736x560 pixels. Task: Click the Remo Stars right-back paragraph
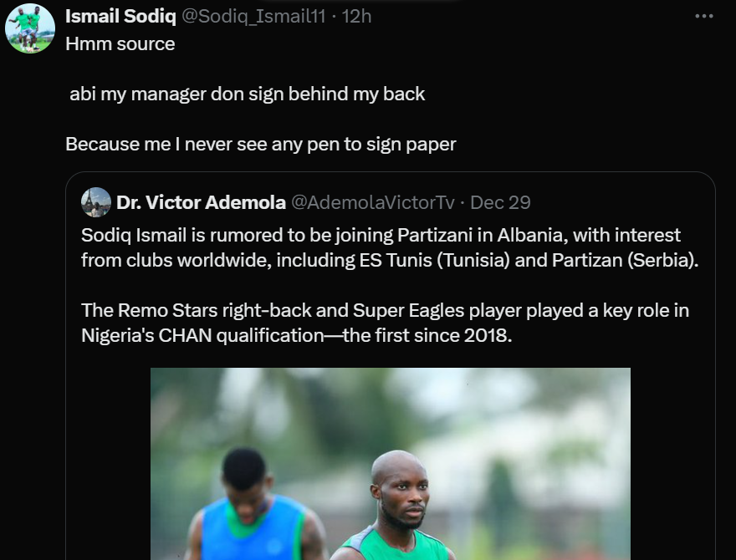click(x=385, y=323)
